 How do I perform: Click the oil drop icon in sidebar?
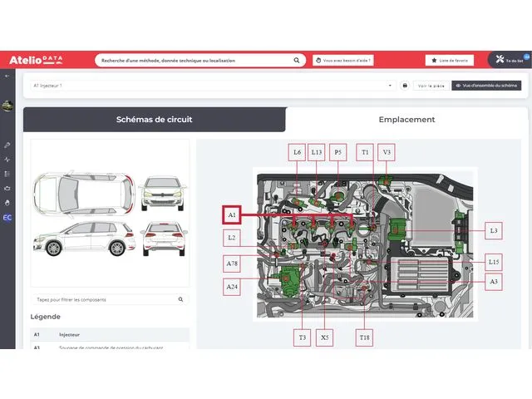7,202
